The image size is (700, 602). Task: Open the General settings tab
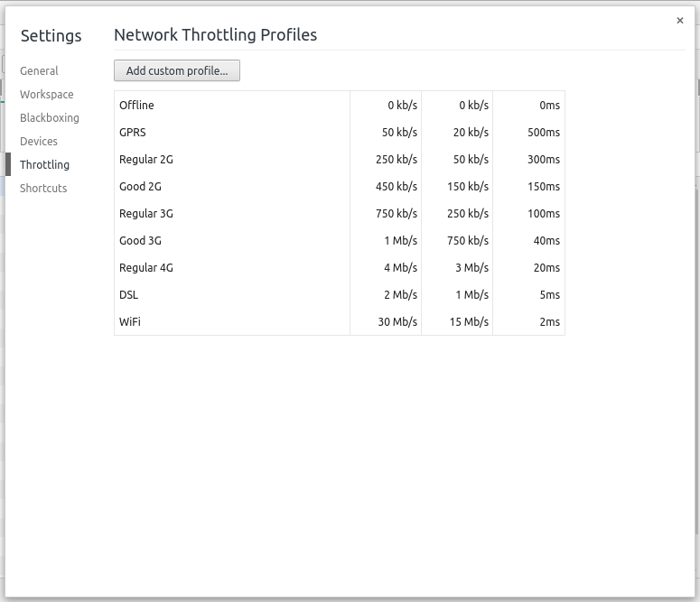tap(39, 70)
